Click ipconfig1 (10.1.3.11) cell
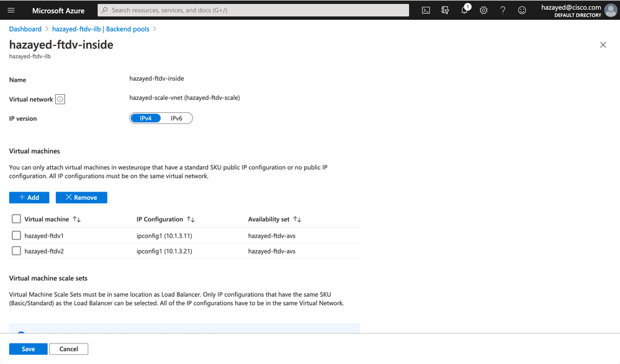 pos(164,236)
